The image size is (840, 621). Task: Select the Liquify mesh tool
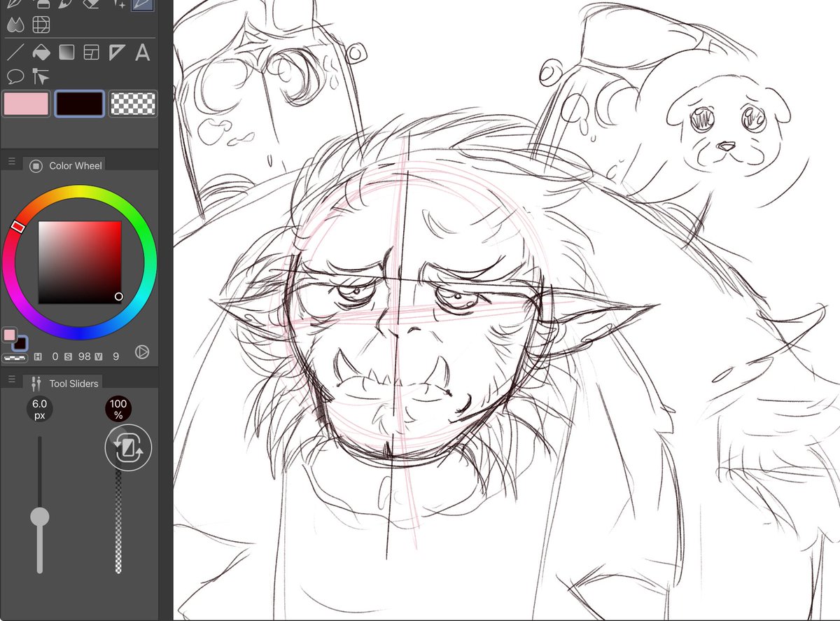click(x=41, y=25)
